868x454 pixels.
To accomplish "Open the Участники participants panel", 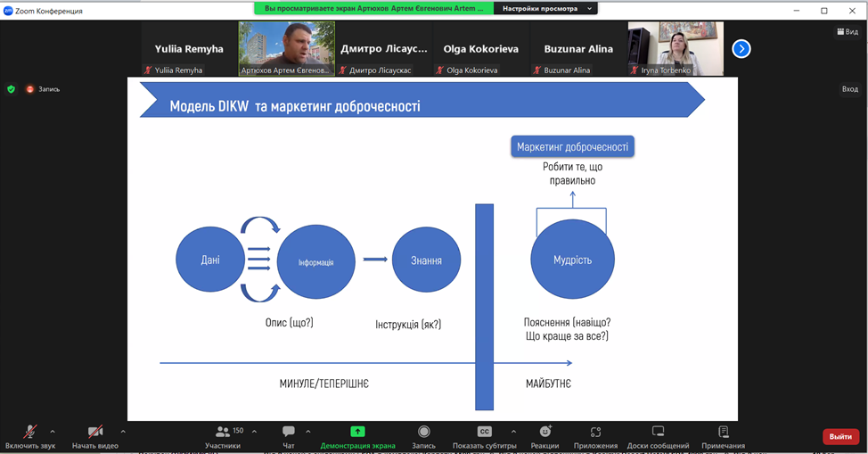I will pos(223,436).
